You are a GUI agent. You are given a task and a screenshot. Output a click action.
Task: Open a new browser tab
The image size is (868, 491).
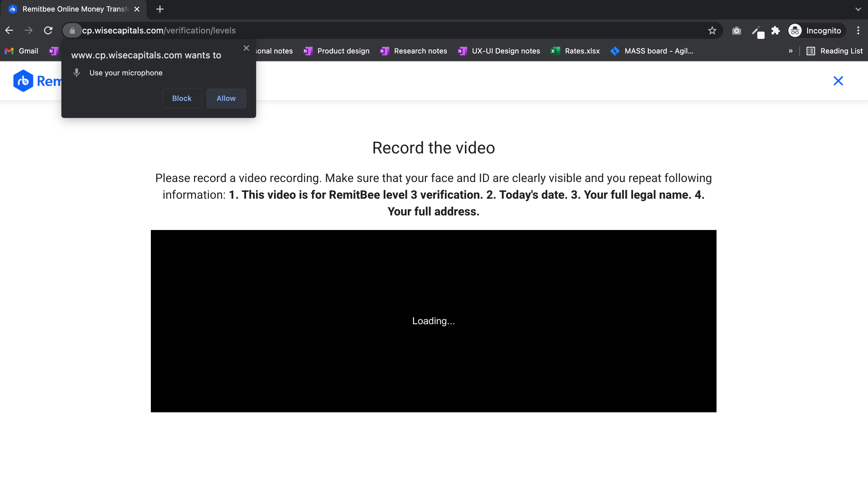pos(160,9)
